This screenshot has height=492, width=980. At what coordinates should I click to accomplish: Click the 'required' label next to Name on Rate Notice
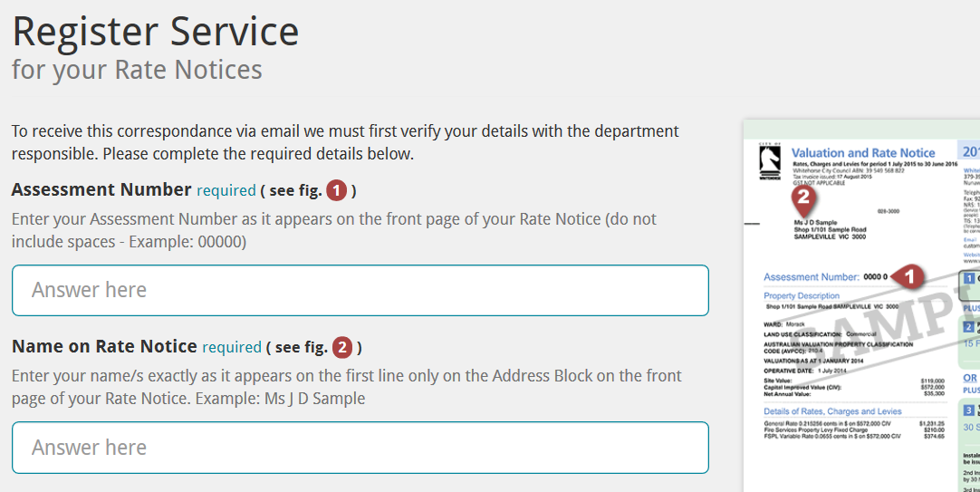point(232,347)
